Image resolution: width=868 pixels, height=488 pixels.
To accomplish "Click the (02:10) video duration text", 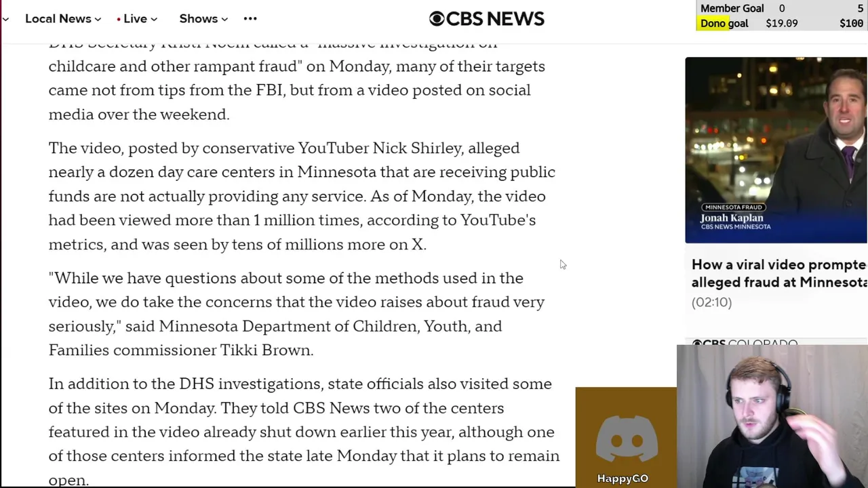I will point(711,302).
